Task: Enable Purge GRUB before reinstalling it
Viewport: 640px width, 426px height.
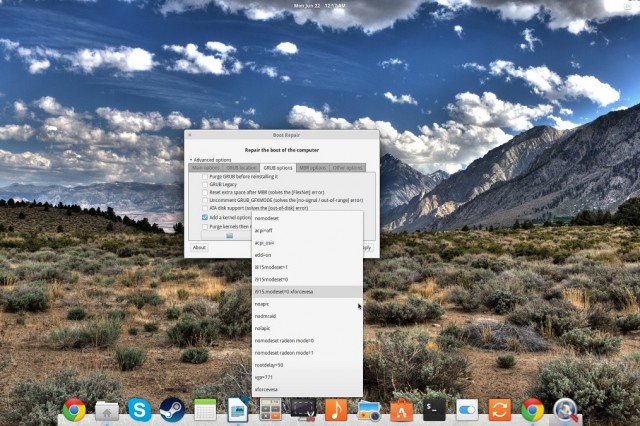Action: (x=206, y=176)
